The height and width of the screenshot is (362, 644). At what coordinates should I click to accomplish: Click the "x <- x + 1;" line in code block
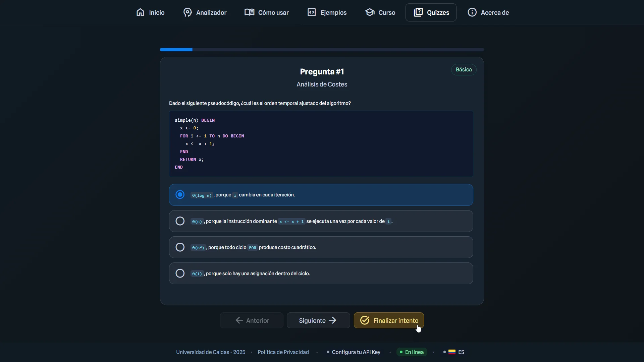click(x=200, y=144)
